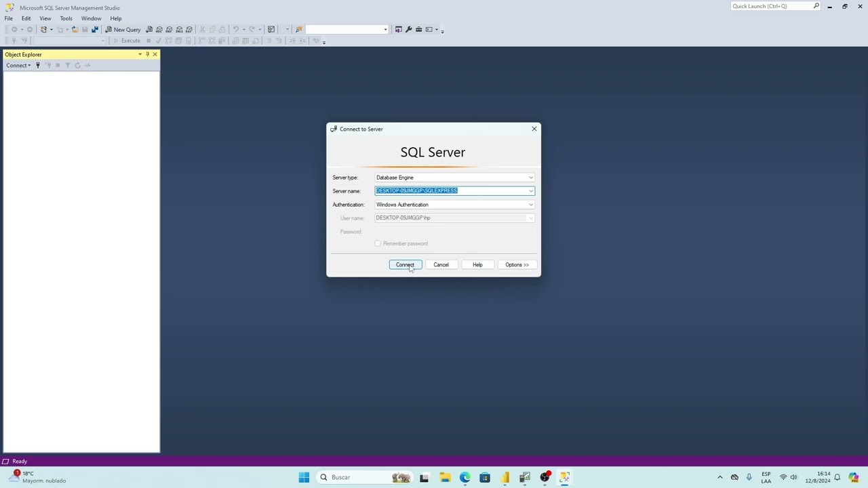Open the find combo box dropdown in toolbar
Viewport: 868px width, 488px height.
click(386, 30)
